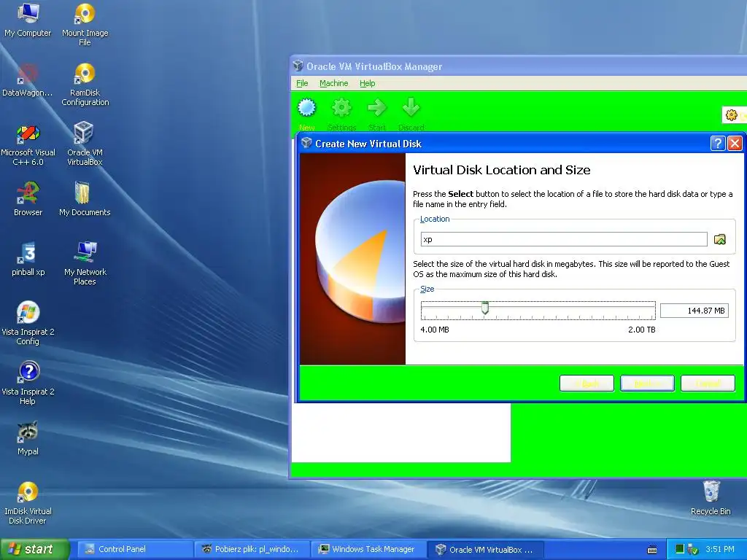Open My Computer desktop icon
The width and height of the screenshot is (747, 560).
click(28, 20)
